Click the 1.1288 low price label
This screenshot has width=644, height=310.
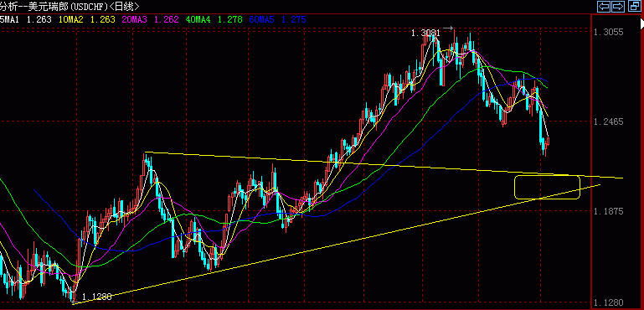96,297
